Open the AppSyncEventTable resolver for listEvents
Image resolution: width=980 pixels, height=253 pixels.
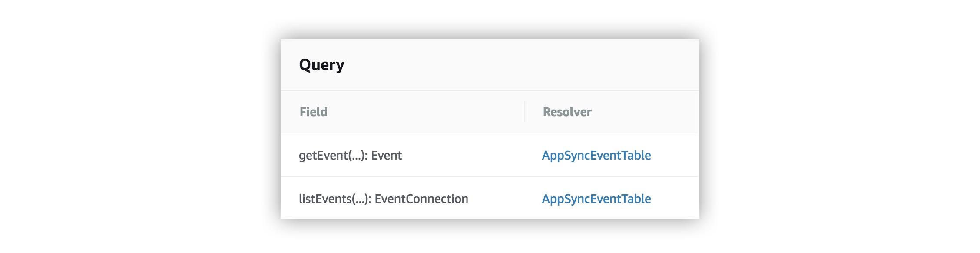pyautogui.click(x=596, y=199)
